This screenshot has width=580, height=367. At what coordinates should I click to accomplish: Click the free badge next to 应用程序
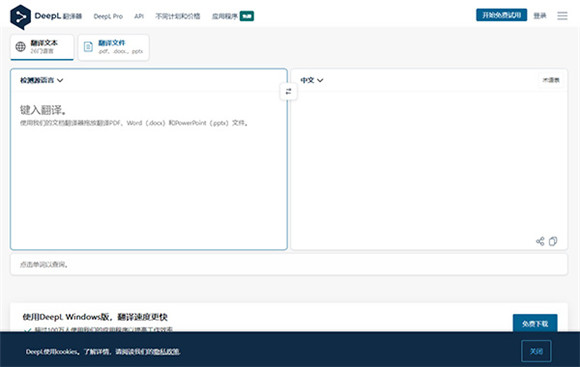click(x=247, y=16)
